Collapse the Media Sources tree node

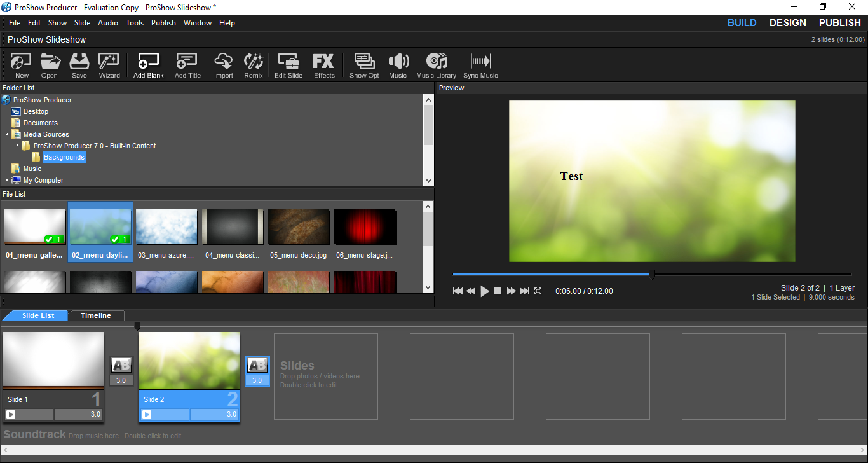point(7,134)
